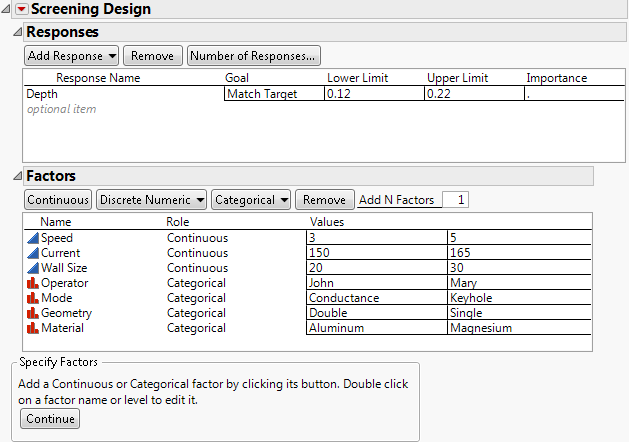Click the Add N Factors input field
Viewport: 629px width, 442px height.
454,200
